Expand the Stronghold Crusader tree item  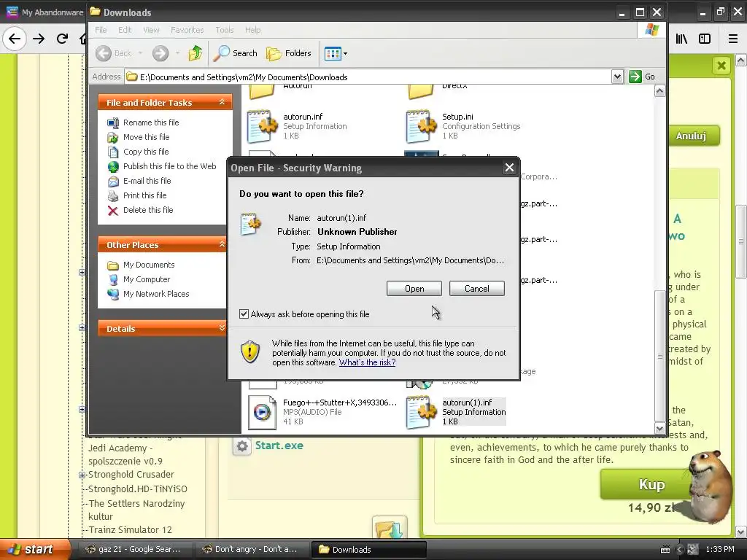[82, 475]
